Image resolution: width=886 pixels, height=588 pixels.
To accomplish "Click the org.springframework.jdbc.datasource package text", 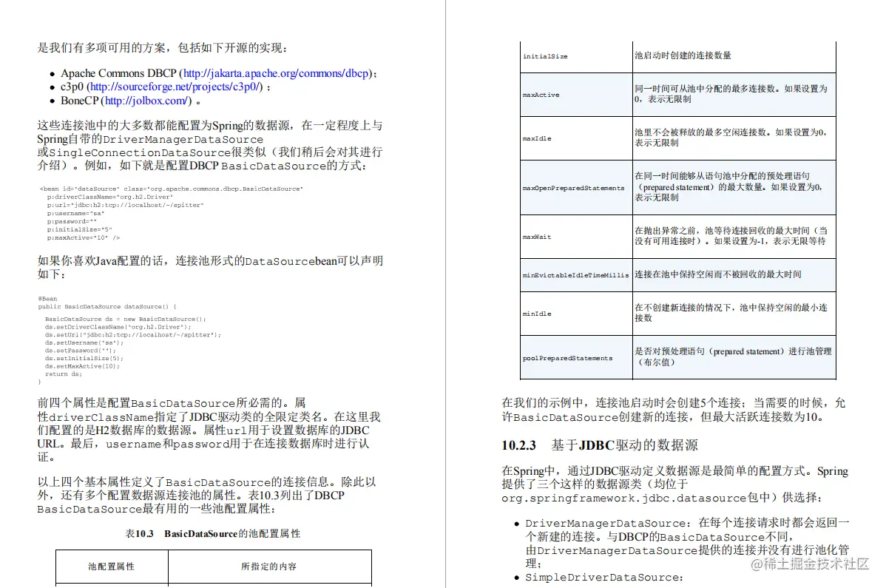I will click(x=623, y=499).
